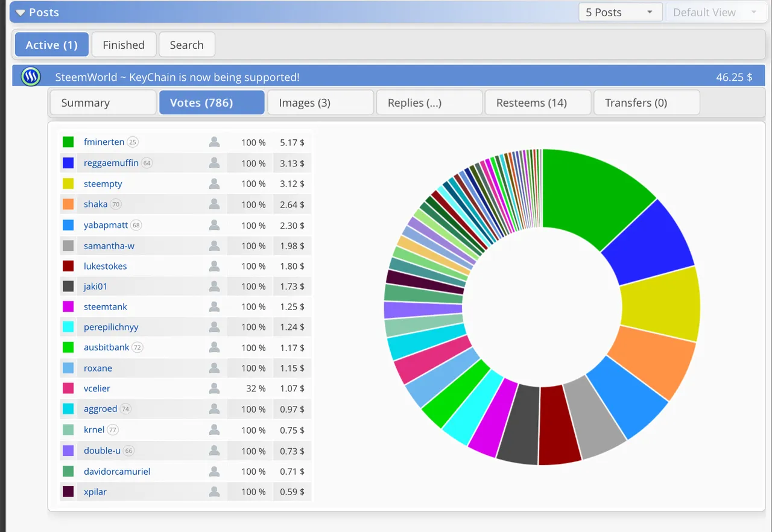Open the SteemWorld KeyChain post title
This screenshot has width=772, height=532.
pos(177,77)
